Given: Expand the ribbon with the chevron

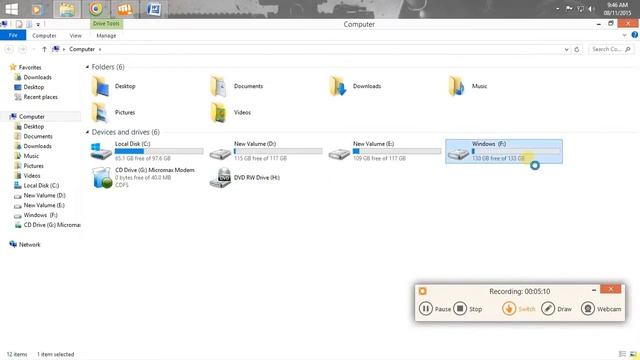Looking at the screenshot, I should tap(624, 36).
